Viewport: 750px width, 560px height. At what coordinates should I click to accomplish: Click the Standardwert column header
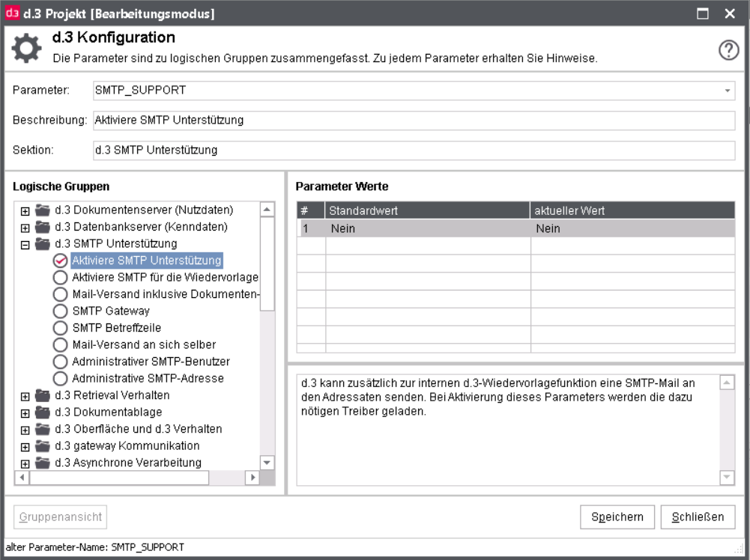click(x=427, y=210)
